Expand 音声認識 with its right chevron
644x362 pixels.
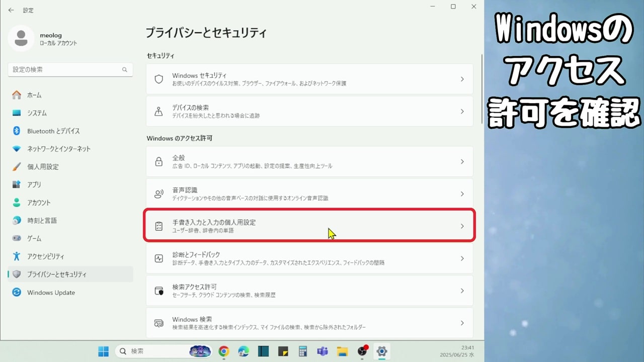coord(462,194)
